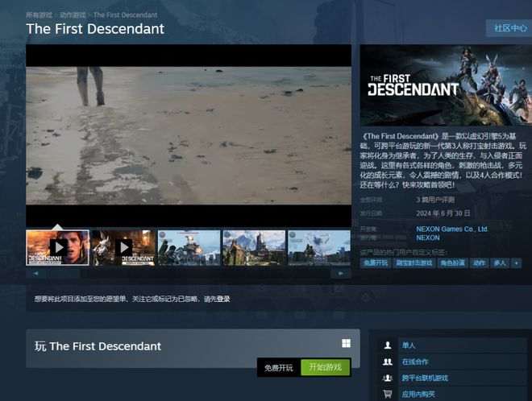Select third screenshot thumbnail with mech
Screen dimensions: 532x401
pyautogui.click(x=189, y=248)
